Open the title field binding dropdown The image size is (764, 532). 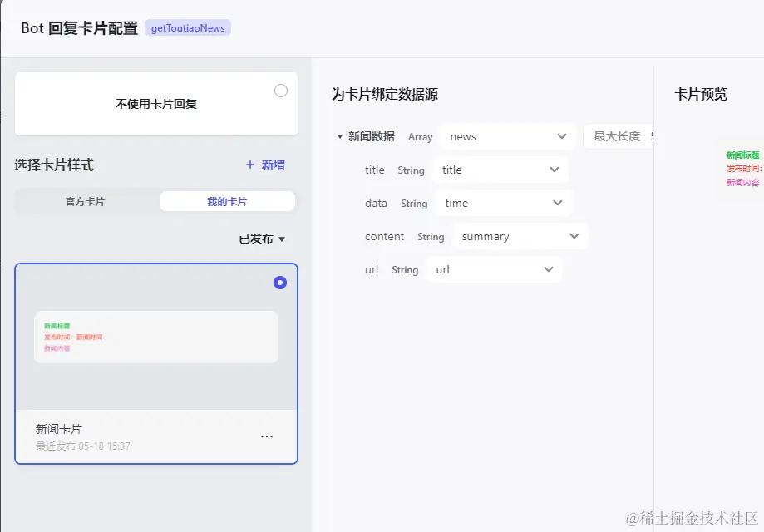500,170
